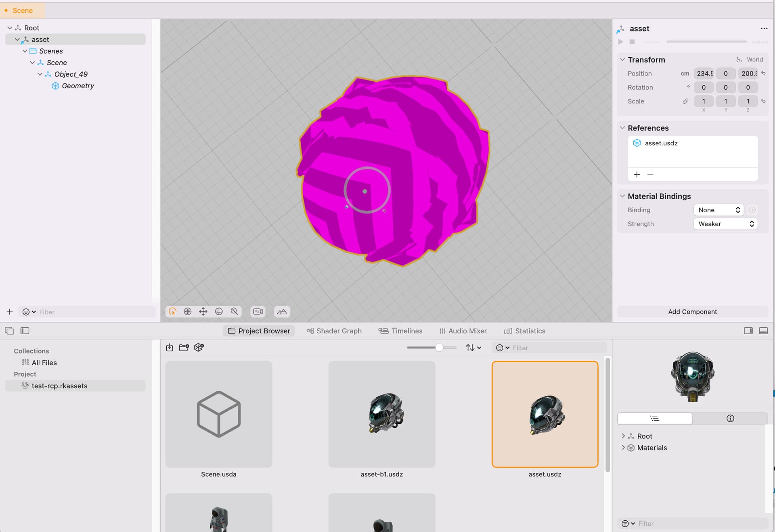Click the zoom magnifier tool icon
Screen dimensions: 775x532
point(234,311)
